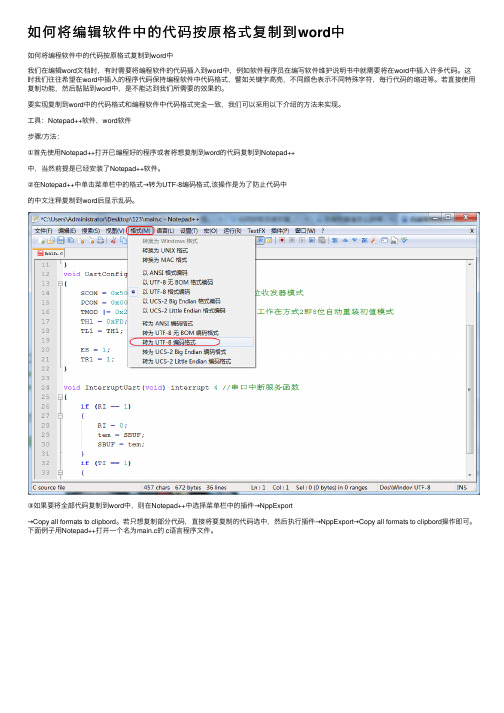
Task: Click the '457 chars 672 bytes' status entry
Action: [x=172, y=487]
